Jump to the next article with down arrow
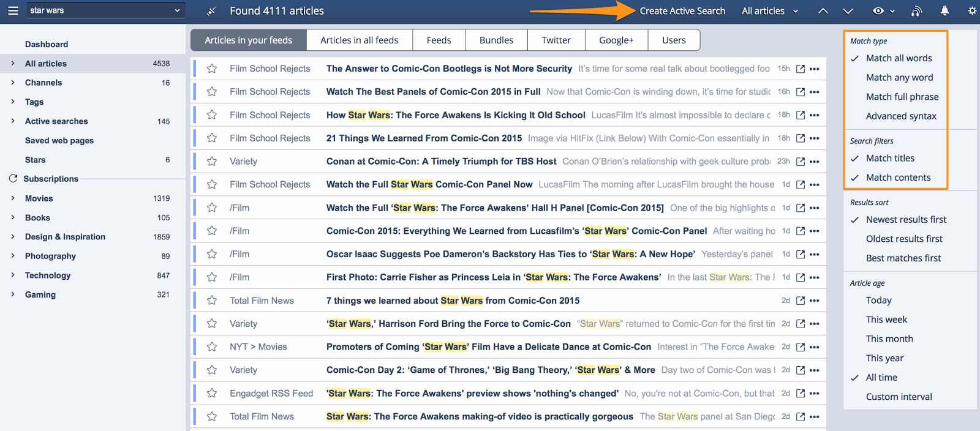Screen dimensions: 980x431 point(848,11)
